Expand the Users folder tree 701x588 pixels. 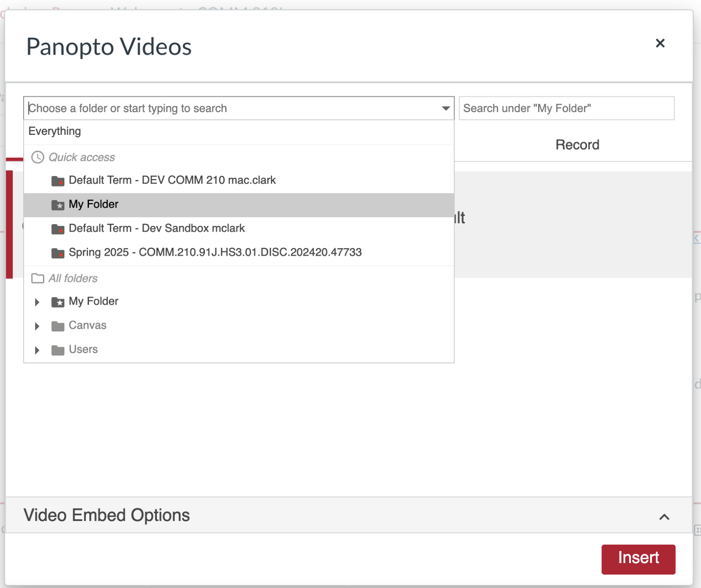click(x=37, y=349)
